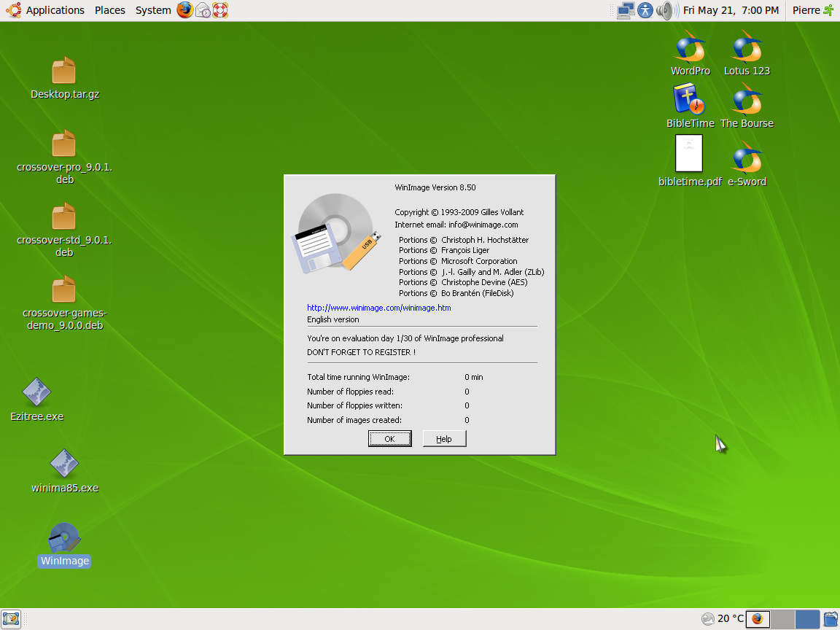This screenshot has width=840, height=630.
Task: Expand the System menu
Action: coord(153,10)
